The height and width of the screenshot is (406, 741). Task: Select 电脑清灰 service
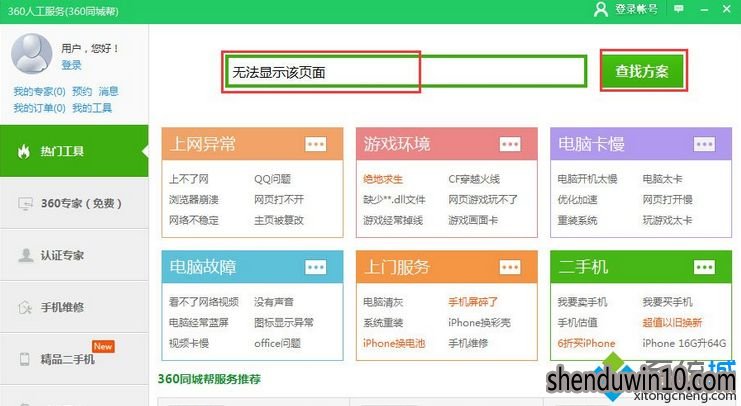click(x=383, y=302)
